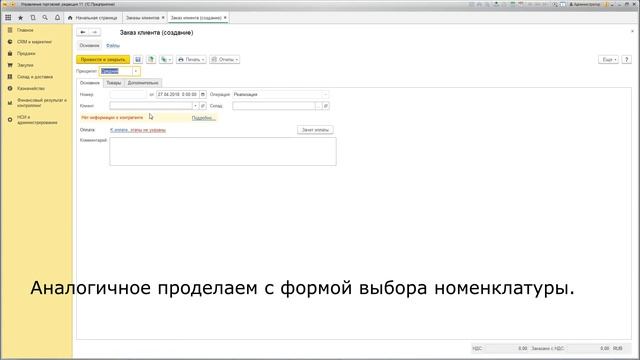The height and width of the screenshot is (360, 640).
Task: Click Провести и закрыть button
Action: [103, 60]
